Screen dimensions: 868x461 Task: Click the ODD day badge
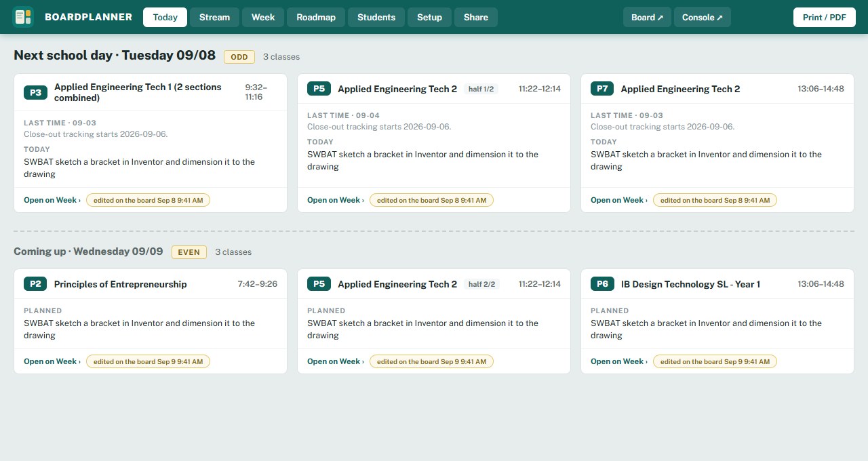[239, 57]
